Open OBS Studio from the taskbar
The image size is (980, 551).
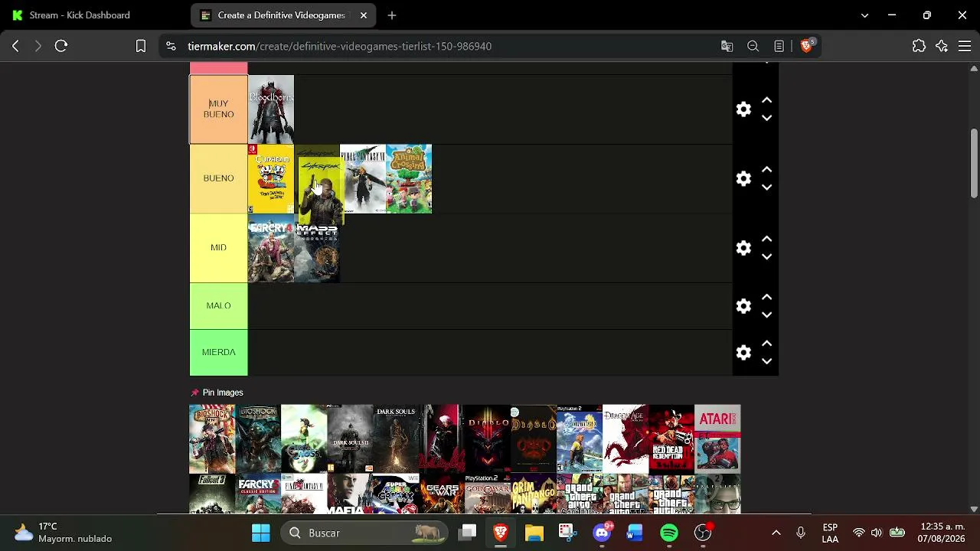pos(703,533)
